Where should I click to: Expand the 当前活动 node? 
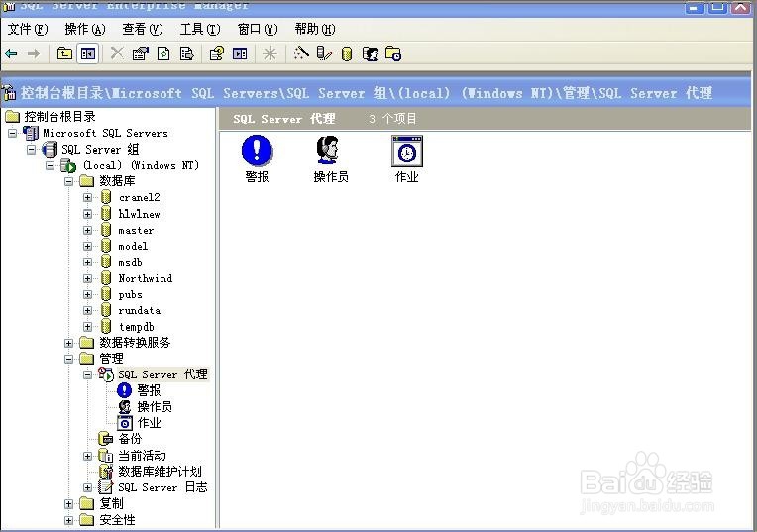tap(88, 456)
